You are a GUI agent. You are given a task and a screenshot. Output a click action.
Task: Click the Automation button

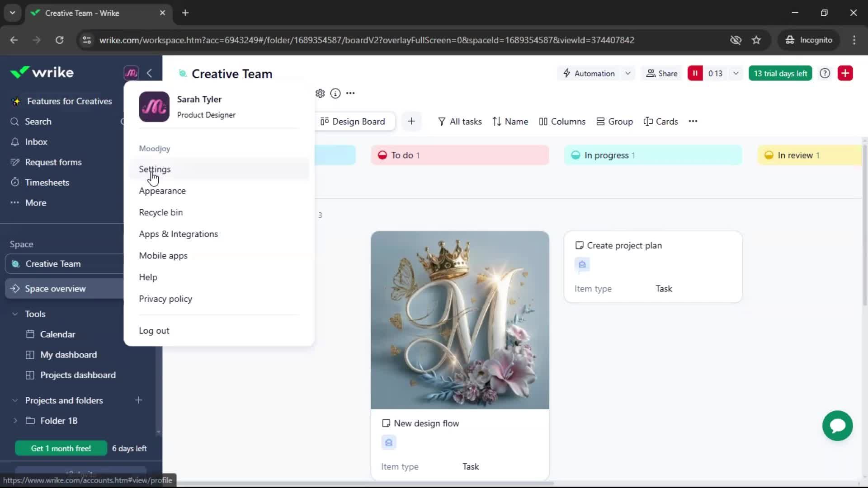click(x=589, y=73)
